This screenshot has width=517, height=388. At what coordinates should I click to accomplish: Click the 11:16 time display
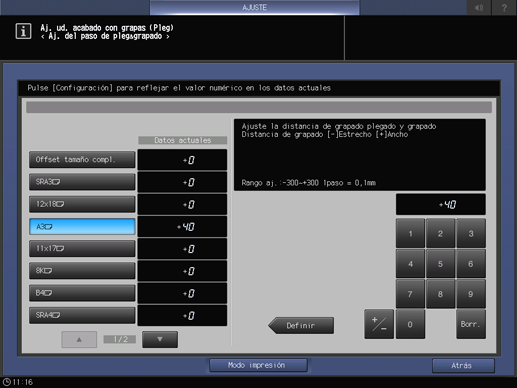click(23, 382)
